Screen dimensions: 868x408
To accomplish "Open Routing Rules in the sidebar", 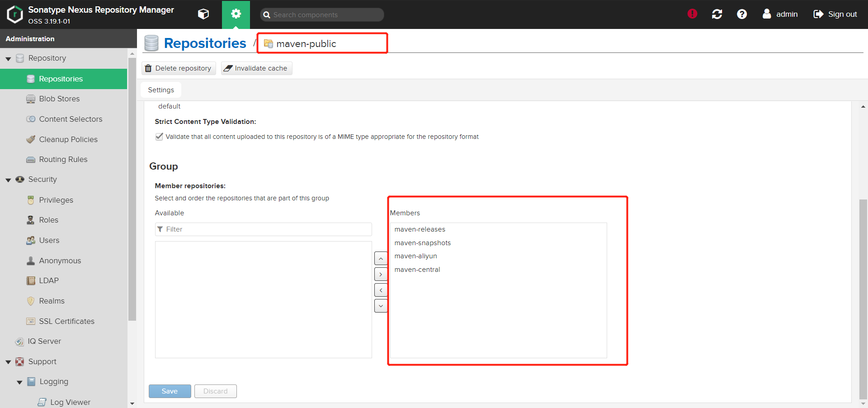I will (x=63, y=159).
